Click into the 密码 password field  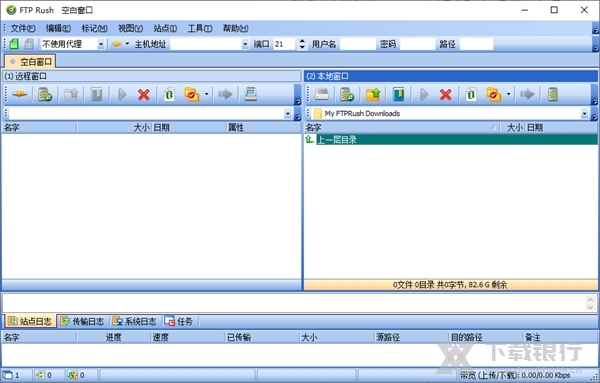[417, 44]
